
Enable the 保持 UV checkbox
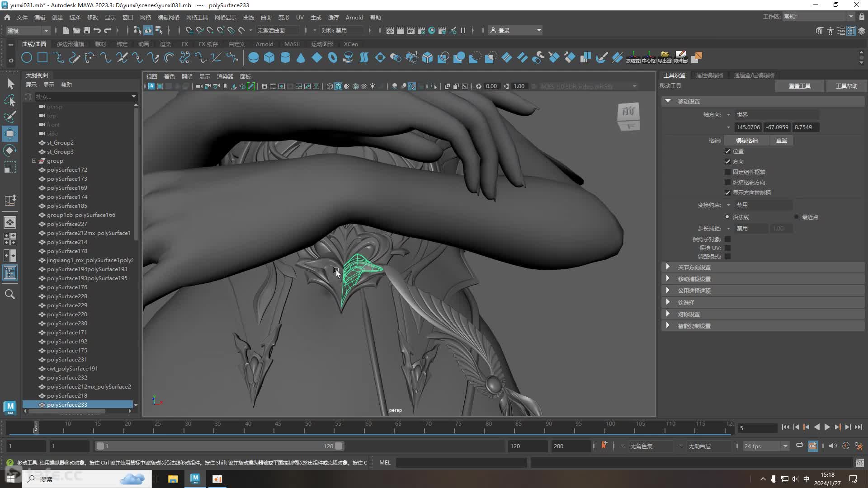click(727, 248)
